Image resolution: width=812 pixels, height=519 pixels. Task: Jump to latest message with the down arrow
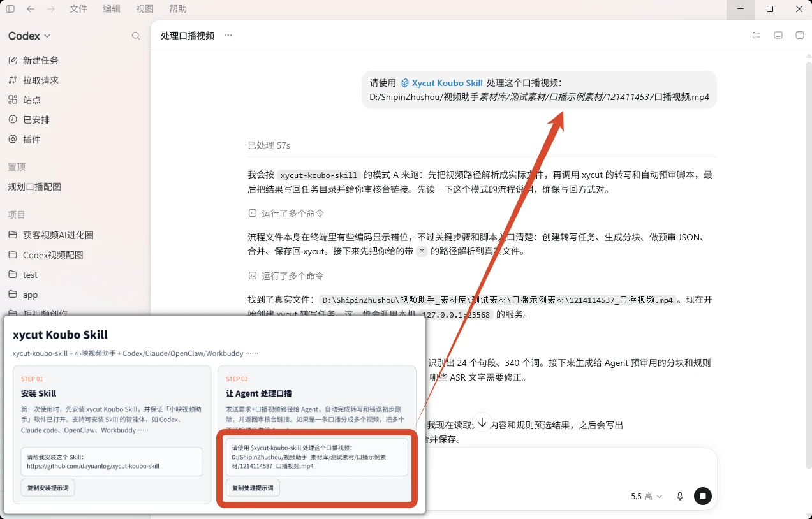482,422
